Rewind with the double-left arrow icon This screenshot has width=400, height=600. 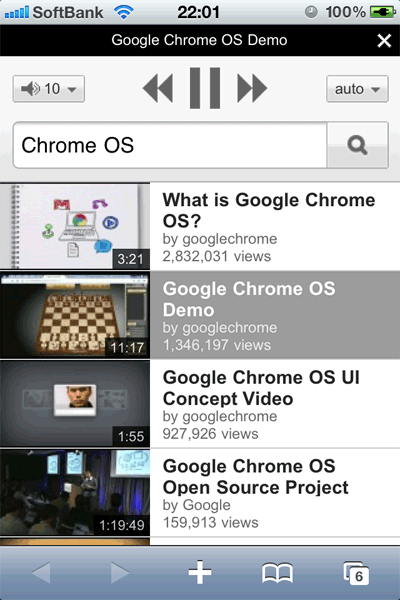click(x=158, y=88)
